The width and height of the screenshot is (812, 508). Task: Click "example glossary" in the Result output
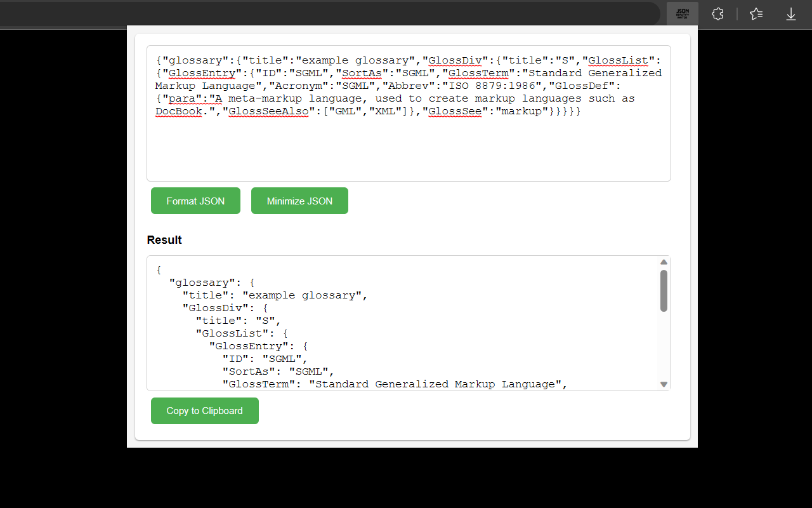(x=304, y=295)
